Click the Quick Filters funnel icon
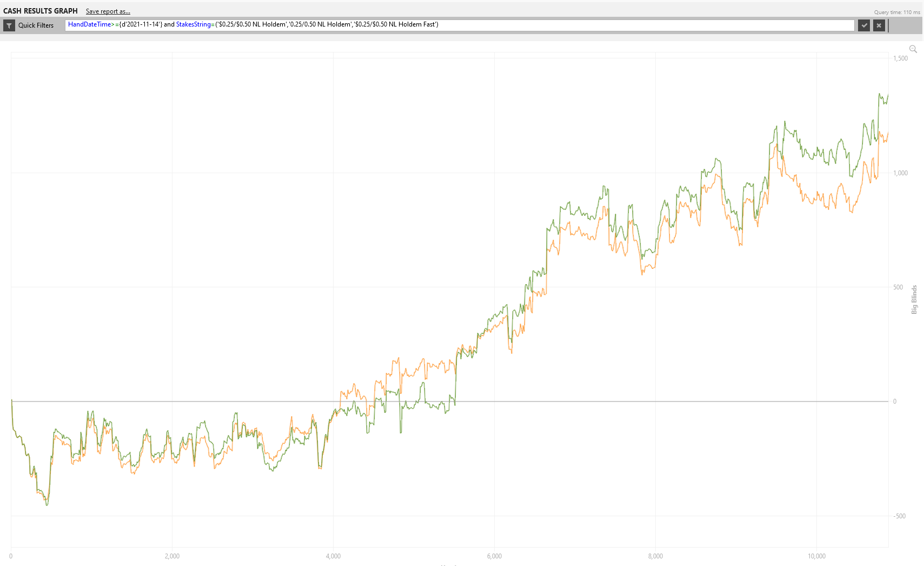 (x=9, y=25)
